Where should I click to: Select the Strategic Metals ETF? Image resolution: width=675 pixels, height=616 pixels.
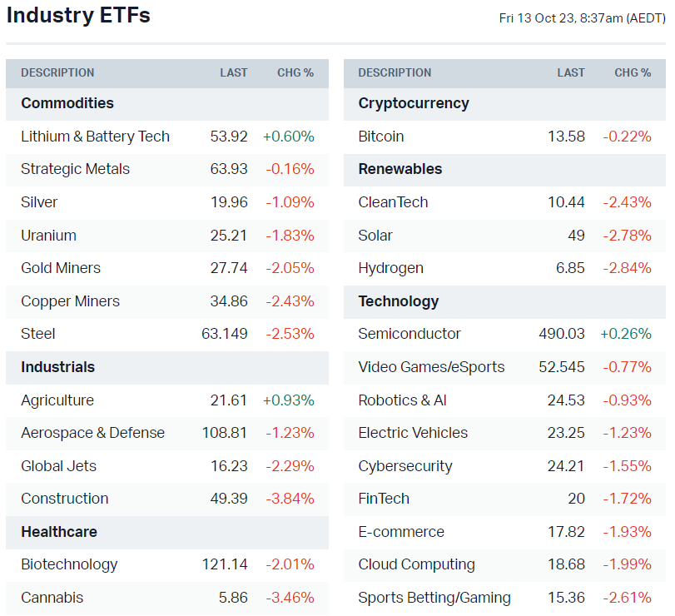[x=76, y=169]
